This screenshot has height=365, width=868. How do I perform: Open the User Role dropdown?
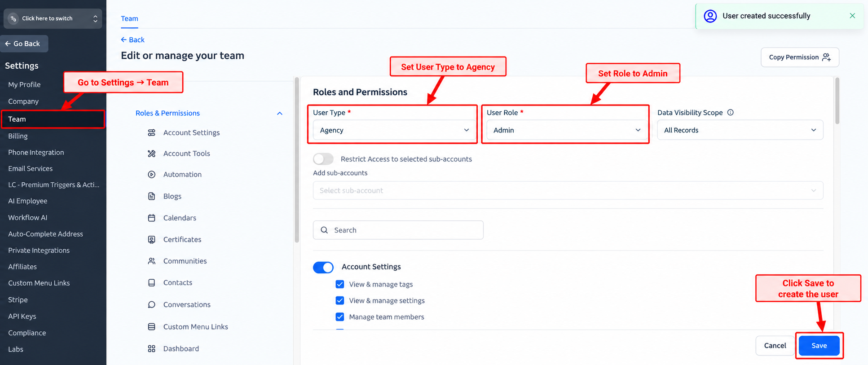point(566,130)
